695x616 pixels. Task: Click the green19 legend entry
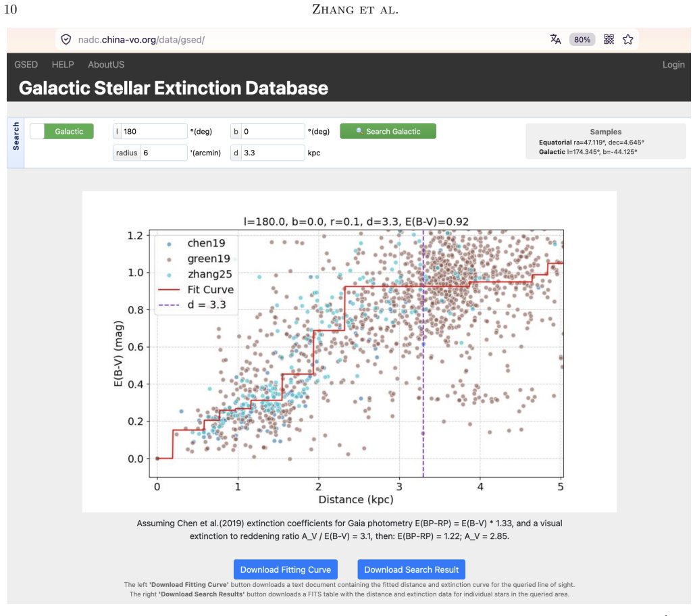tap(209, 259)
